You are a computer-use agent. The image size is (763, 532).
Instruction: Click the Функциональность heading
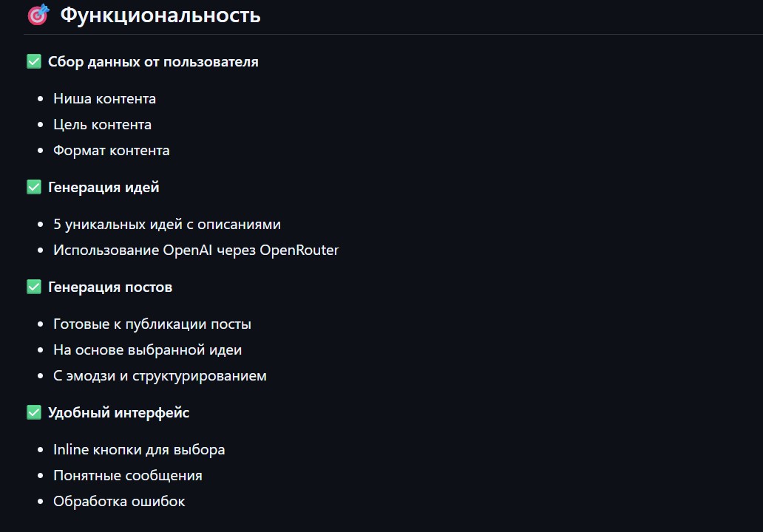(160, 15)
